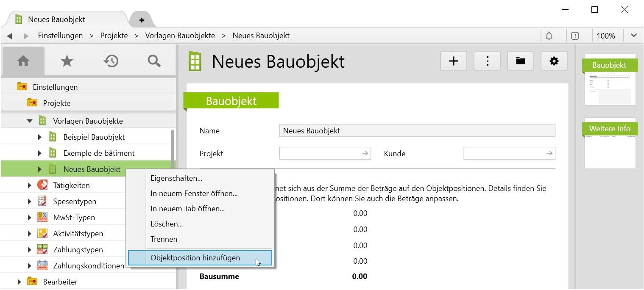Select Löschen... in the context menu
Image resolution: width=644 pixels, height=290 pixels.
(x=167, y=224)
